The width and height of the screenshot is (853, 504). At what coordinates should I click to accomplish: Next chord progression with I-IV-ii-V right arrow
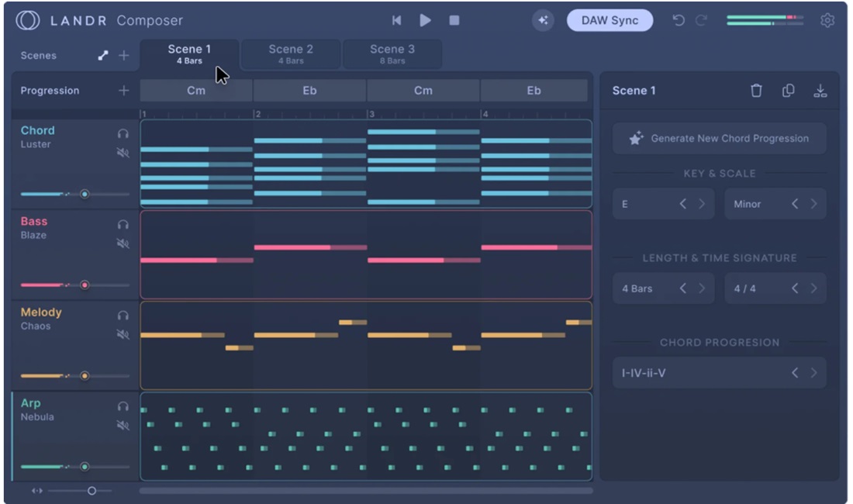(813, 373)
